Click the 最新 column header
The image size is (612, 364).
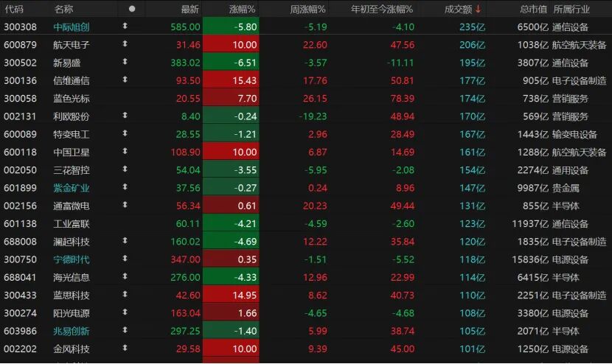(x=189, y=9)
